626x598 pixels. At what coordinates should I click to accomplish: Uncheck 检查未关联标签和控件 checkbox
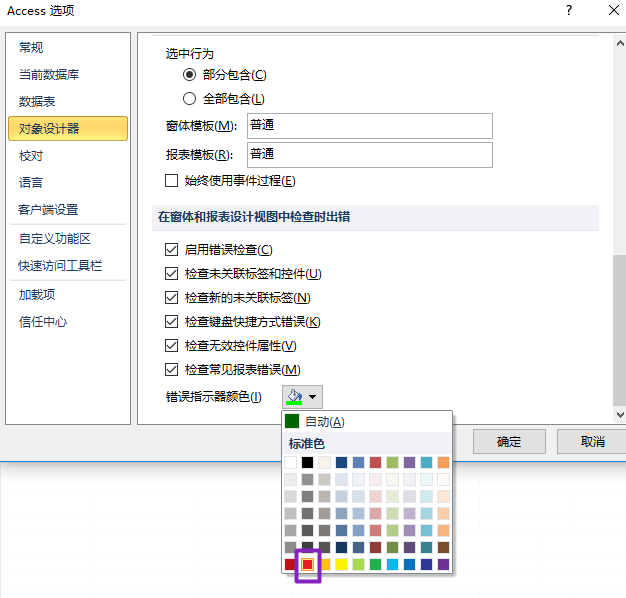coord(172,274)
